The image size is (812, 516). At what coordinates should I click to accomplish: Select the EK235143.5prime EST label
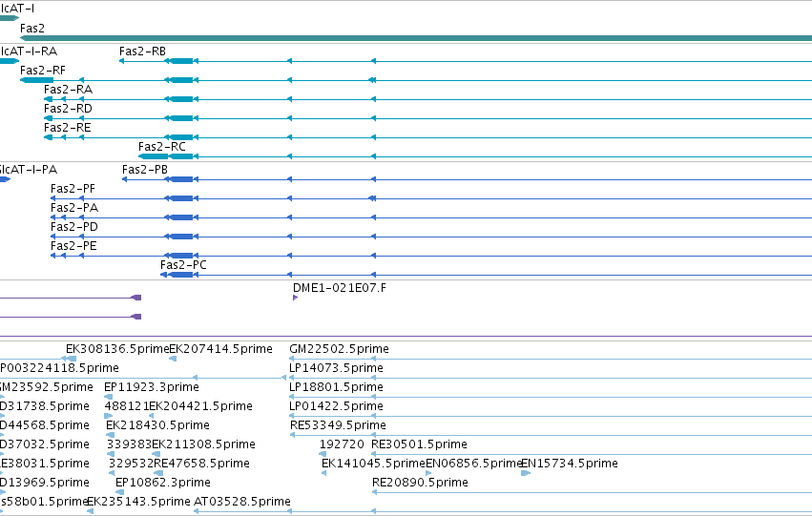138,502
